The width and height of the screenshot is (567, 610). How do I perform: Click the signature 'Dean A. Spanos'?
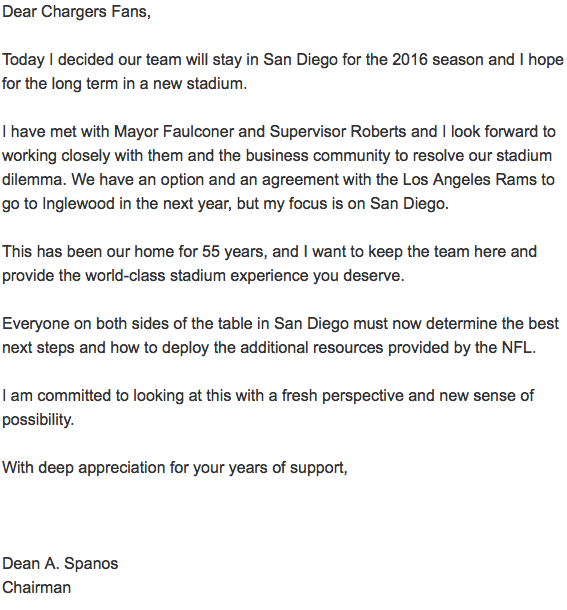60,564
